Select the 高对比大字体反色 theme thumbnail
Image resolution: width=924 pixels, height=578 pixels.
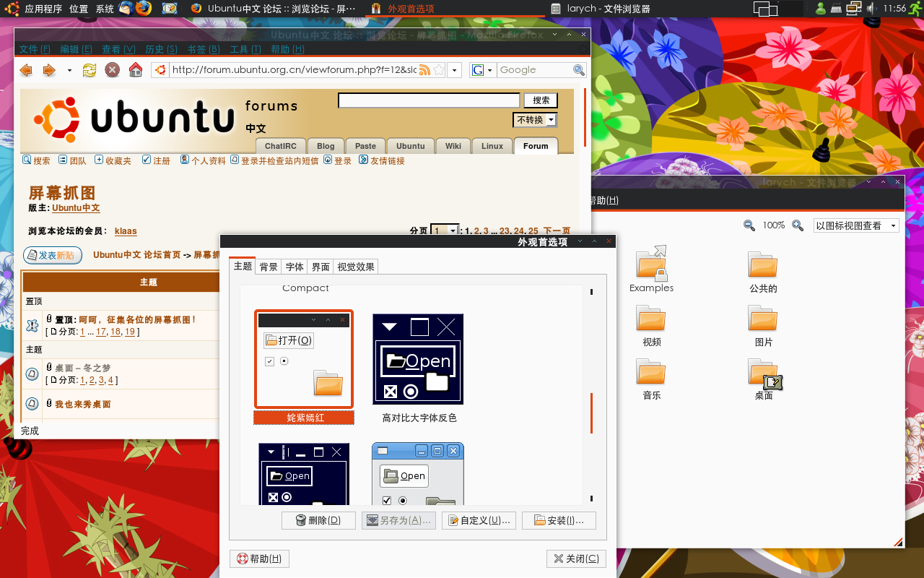click(418, 359)
